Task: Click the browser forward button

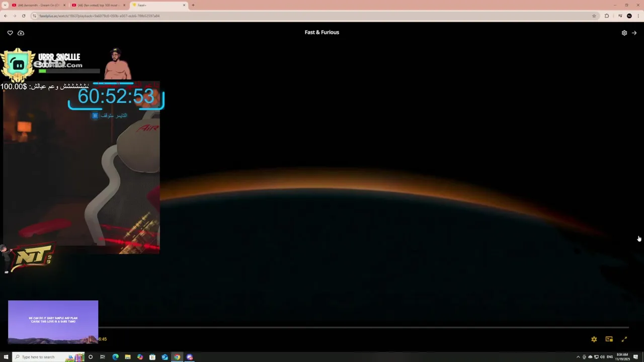Action: (x=14, y=16)
